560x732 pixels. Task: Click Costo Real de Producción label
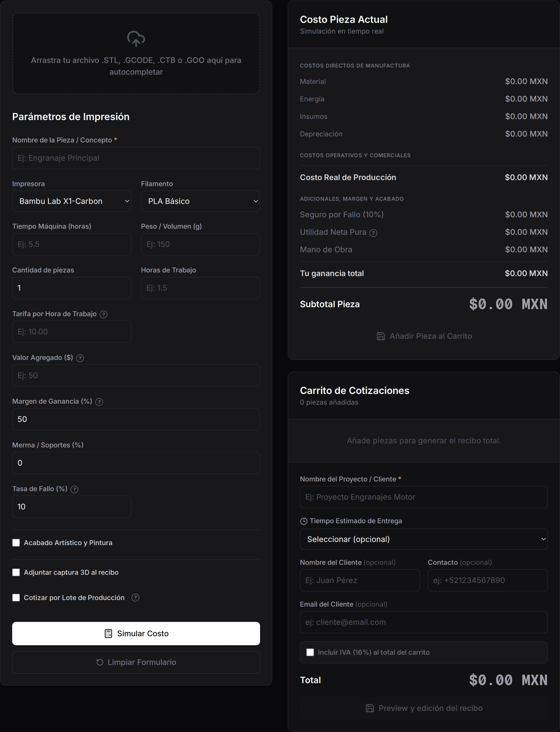coord(348,177)
